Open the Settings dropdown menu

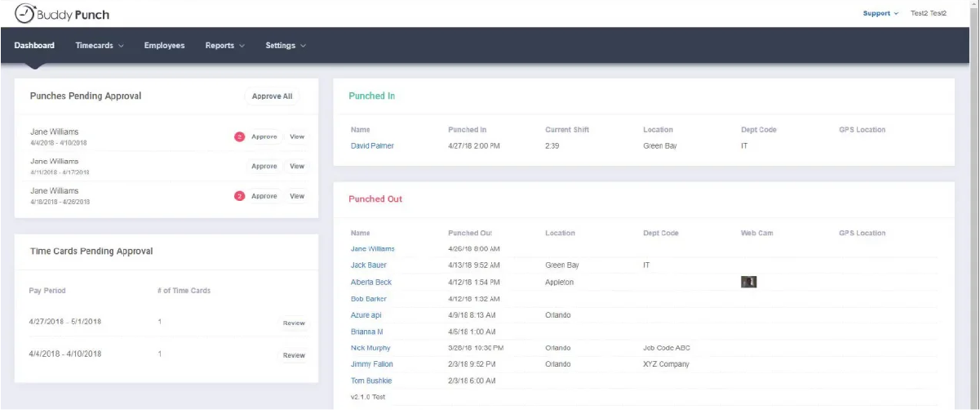(286, 46)
